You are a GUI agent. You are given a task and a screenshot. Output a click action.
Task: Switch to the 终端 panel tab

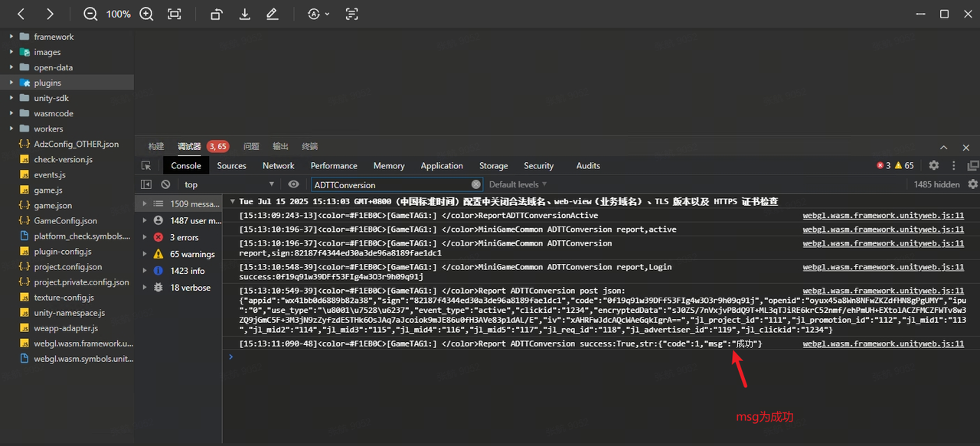pyautogui.click(x=310, y=146)
